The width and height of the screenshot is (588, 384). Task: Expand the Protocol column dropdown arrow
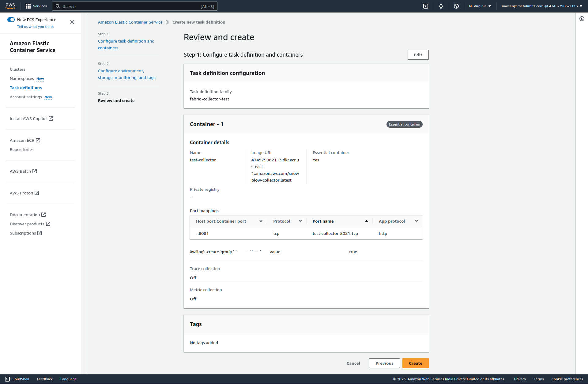[x=300, y=221]
